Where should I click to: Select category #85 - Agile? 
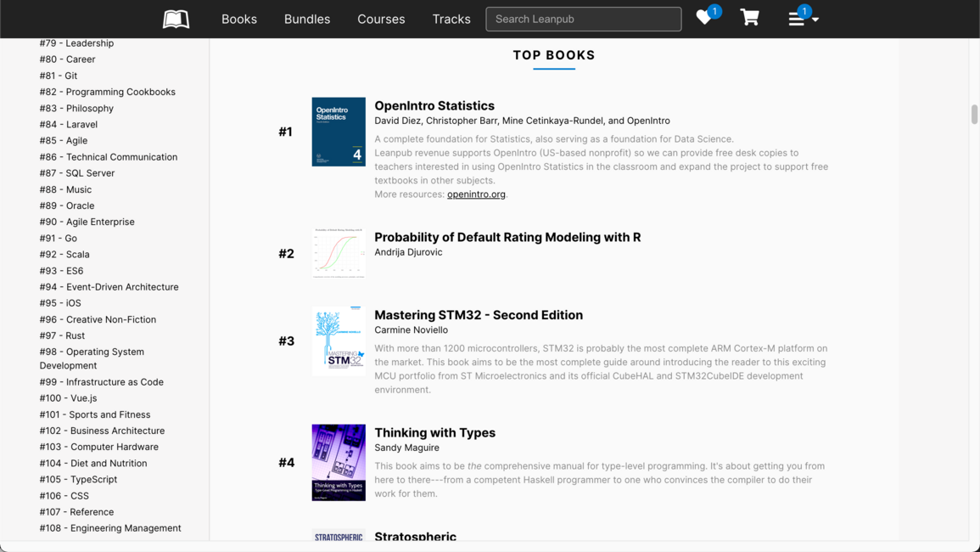point(63,141)
